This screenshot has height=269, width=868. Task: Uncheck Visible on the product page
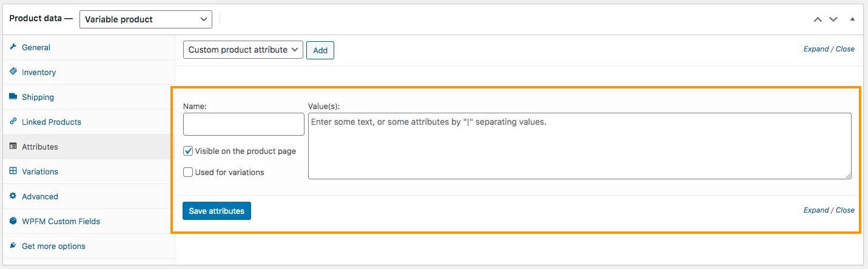coord(189,151)
